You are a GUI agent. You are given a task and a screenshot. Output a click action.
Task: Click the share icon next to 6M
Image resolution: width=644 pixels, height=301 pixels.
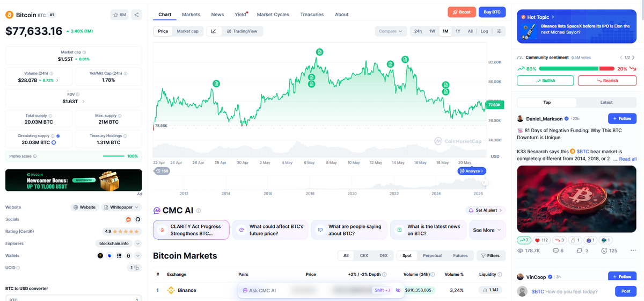136,15
